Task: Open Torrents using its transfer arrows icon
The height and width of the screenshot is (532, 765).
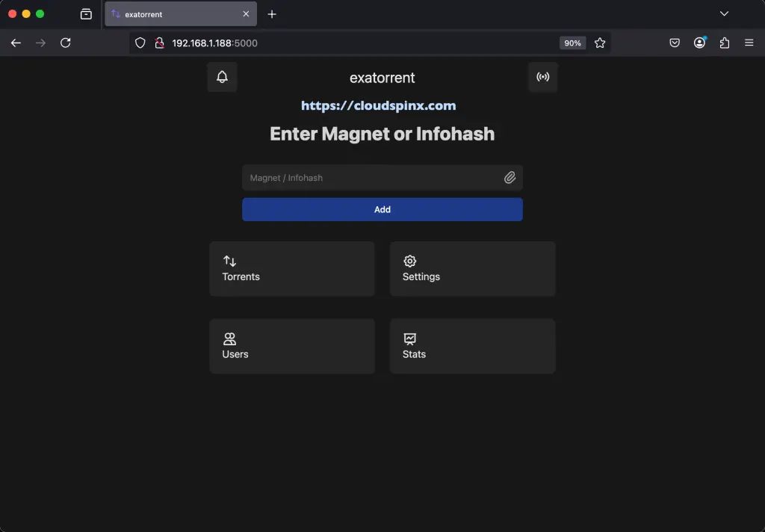Action: click(x=229, y=261)
